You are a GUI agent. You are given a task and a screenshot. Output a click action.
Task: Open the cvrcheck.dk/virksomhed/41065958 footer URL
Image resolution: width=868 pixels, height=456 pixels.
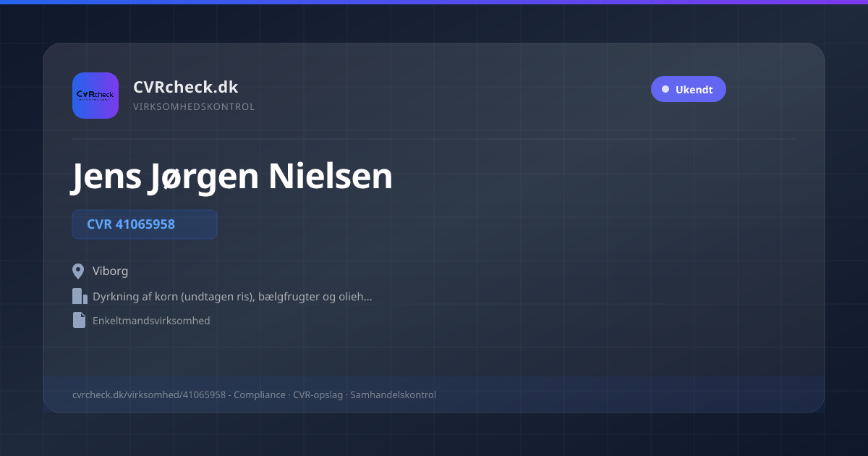coord(149,394)
